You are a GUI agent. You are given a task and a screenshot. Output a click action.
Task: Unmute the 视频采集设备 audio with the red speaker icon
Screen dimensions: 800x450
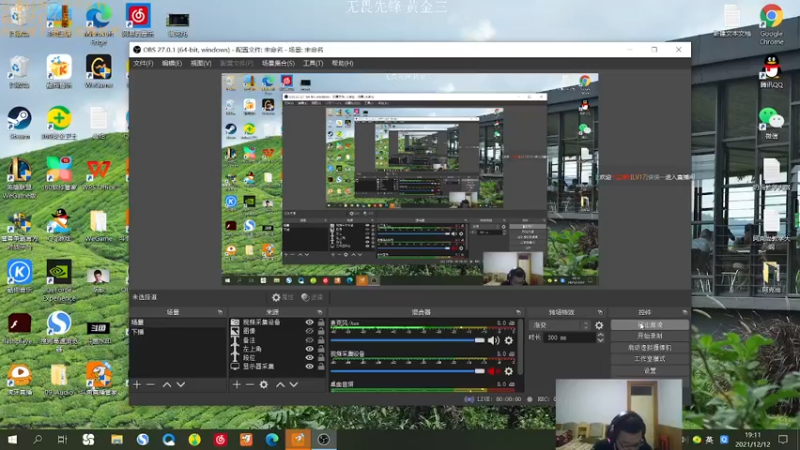coord(493,371)
